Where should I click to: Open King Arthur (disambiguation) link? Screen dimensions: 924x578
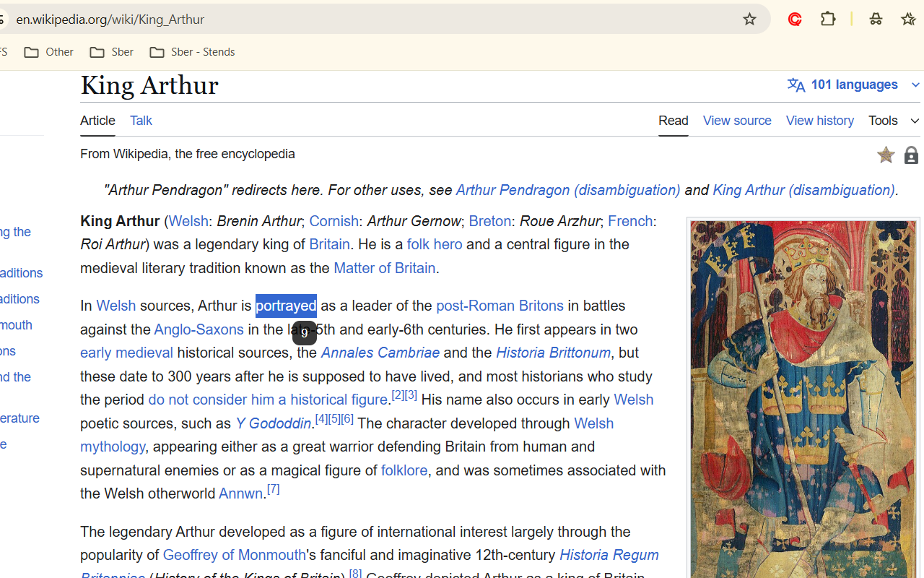tap(803, 190)
